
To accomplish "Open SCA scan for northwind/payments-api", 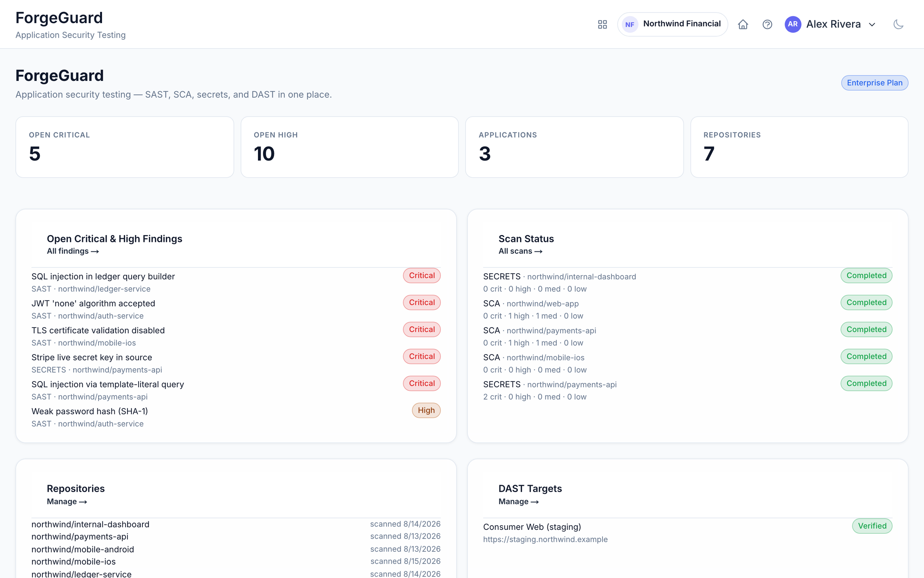I will coord(688,336).
